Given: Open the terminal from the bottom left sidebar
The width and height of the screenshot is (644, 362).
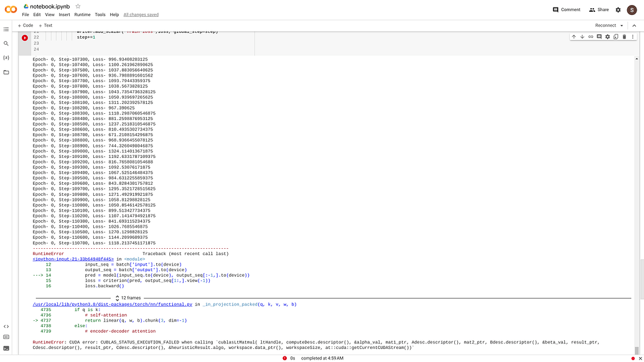Looking at the screenshot, I should click(6, 348).
